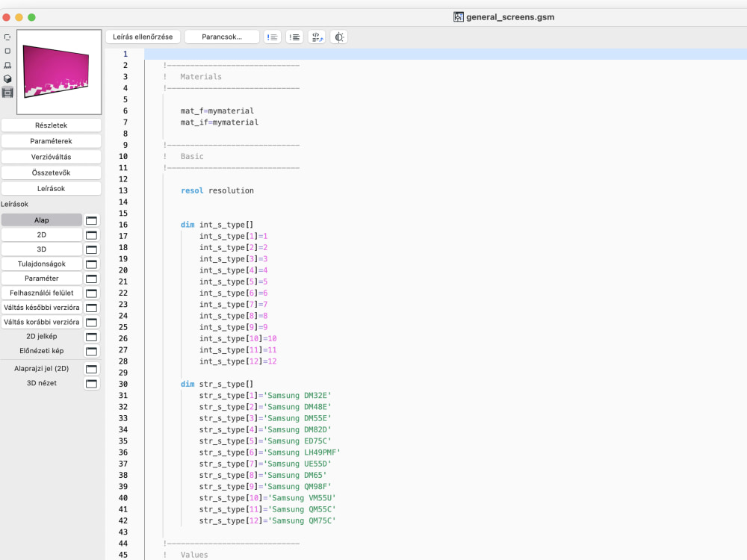Image resolution: width=747 pixels, height=560 pixels.
Task: Switch to the 3D script tab
Action: [41, 249]
